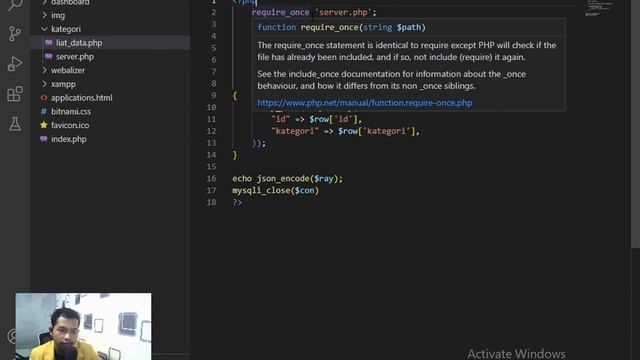
Task: Open the Search view in activity bar
Action: click(x=15, y=5)
